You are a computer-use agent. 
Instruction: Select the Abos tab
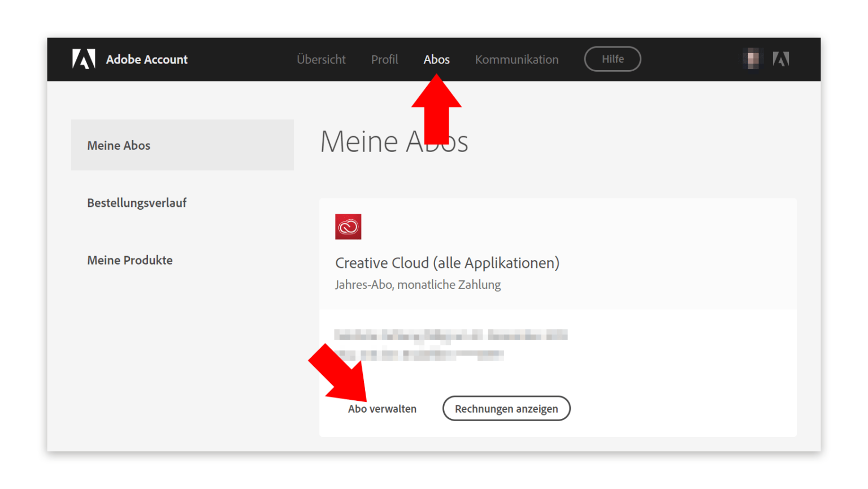(437, 59)
